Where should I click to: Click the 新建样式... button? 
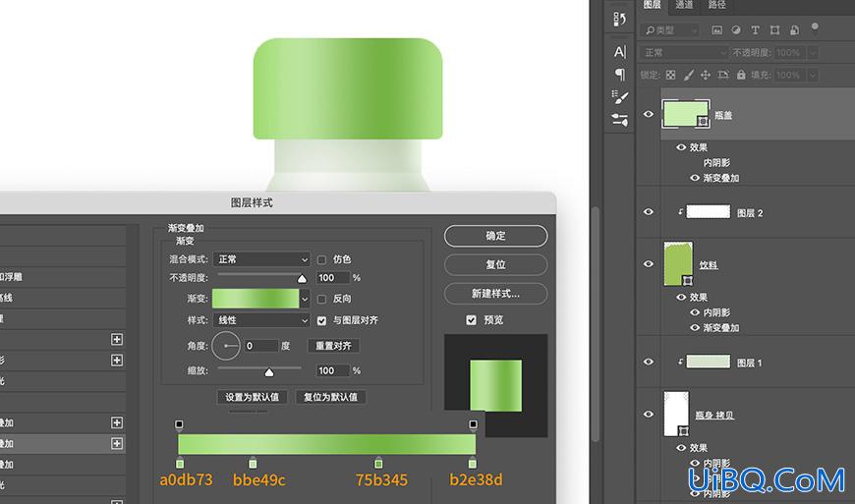coord(495,294)
